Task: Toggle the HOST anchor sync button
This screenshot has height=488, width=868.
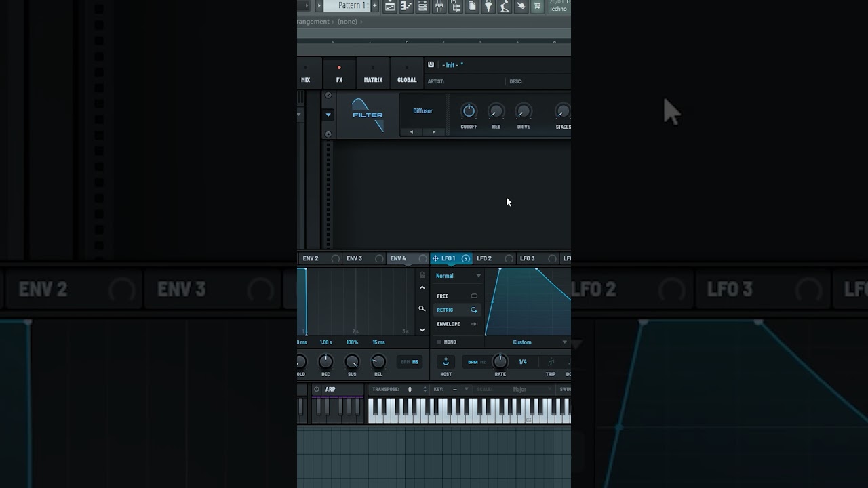Action: 446,362
